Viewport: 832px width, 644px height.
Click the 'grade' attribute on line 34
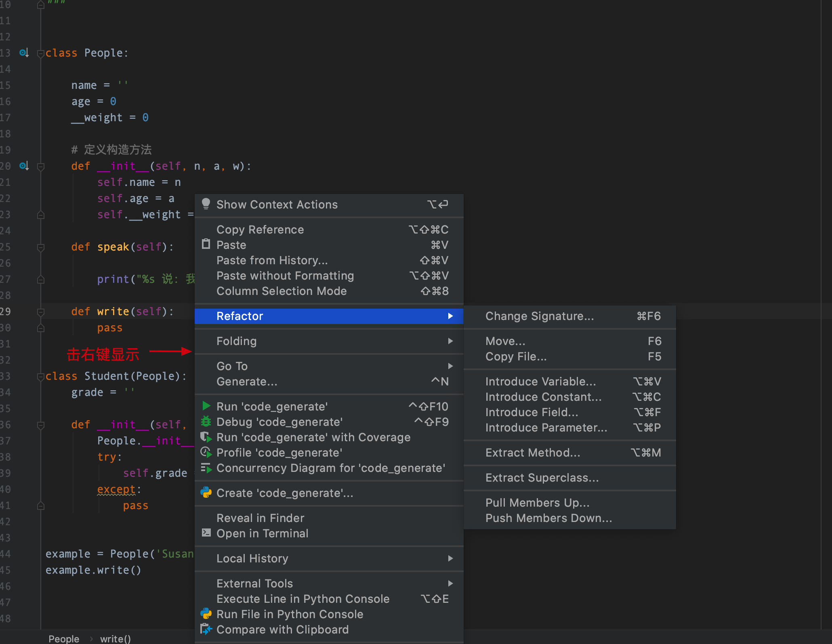pyautogui.click(x=87, y=392)
